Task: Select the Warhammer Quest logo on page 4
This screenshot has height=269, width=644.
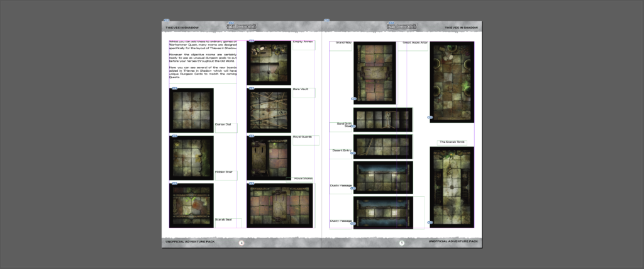Action: pos(242,26)
